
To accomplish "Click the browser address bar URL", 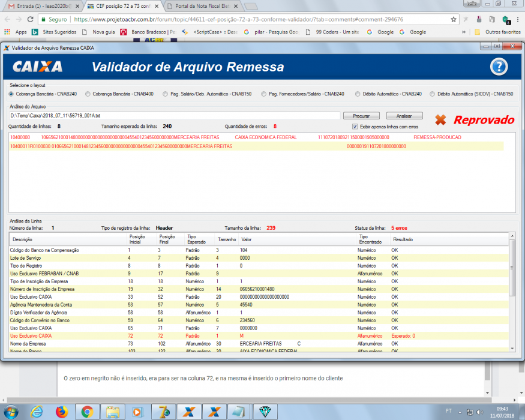I will [x=238, y=19].
